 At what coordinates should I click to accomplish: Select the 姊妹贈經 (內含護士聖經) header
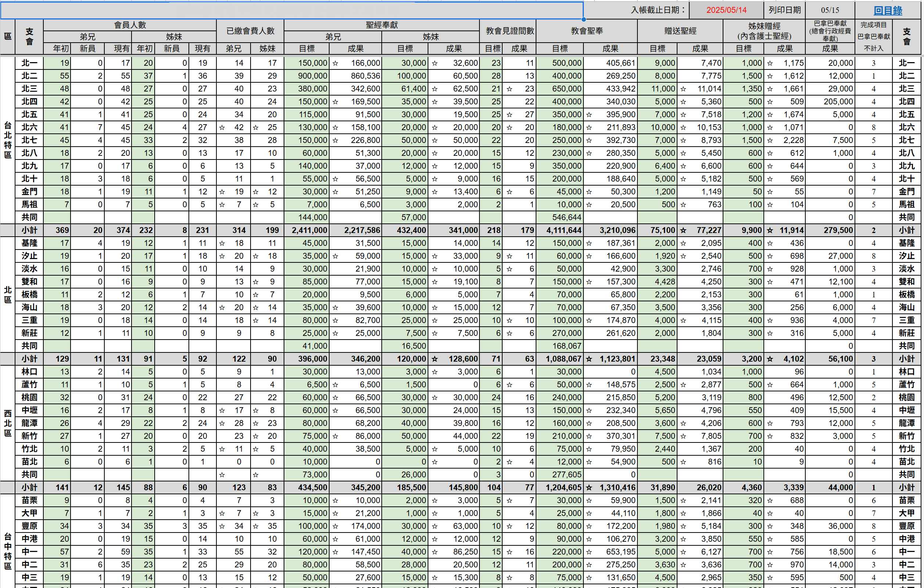pos(764,31)
